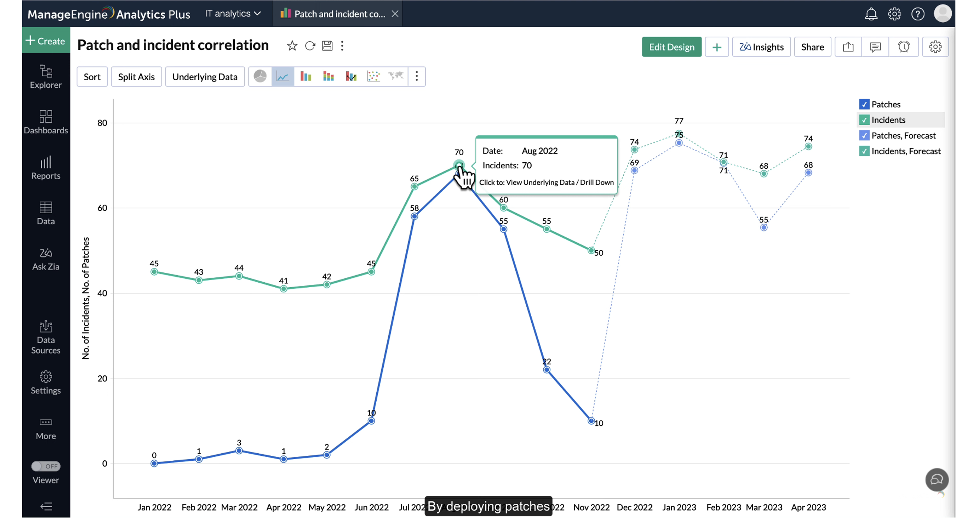Expand the IT analytics workspace dropdown

pyautogui.click(x=233, y=14)
